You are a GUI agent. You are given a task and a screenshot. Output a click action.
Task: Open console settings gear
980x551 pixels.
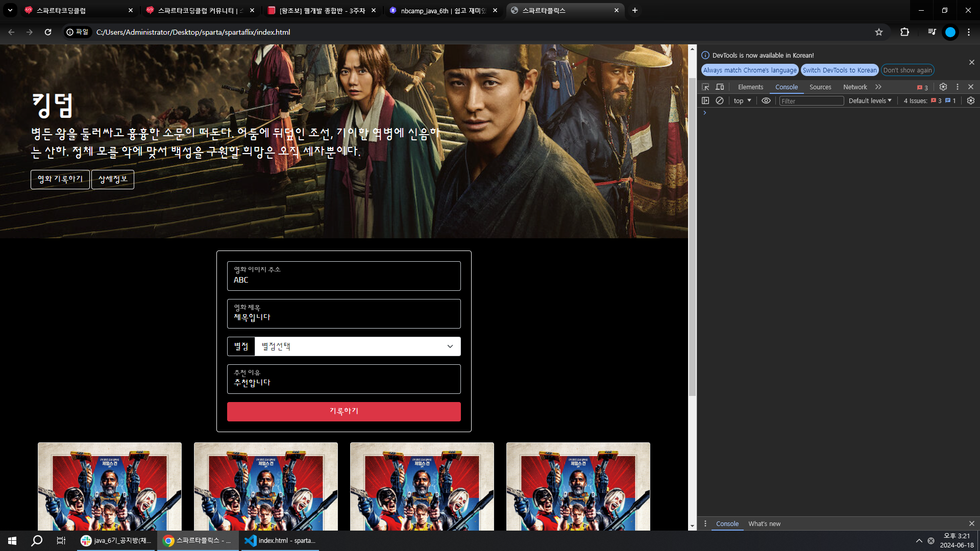click(971, 101)
